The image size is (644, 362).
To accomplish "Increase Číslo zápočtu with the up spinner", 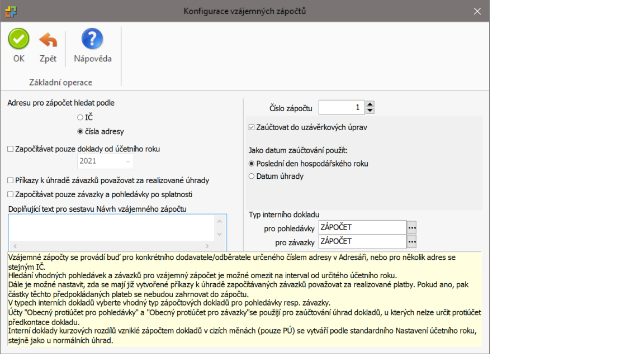I will click(x=370, y=104).
